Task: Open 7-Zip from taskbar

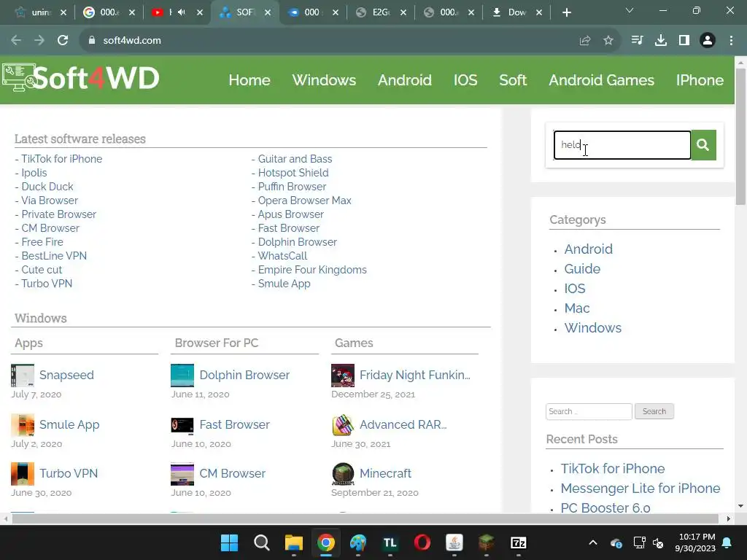Action: click(519, 542)
